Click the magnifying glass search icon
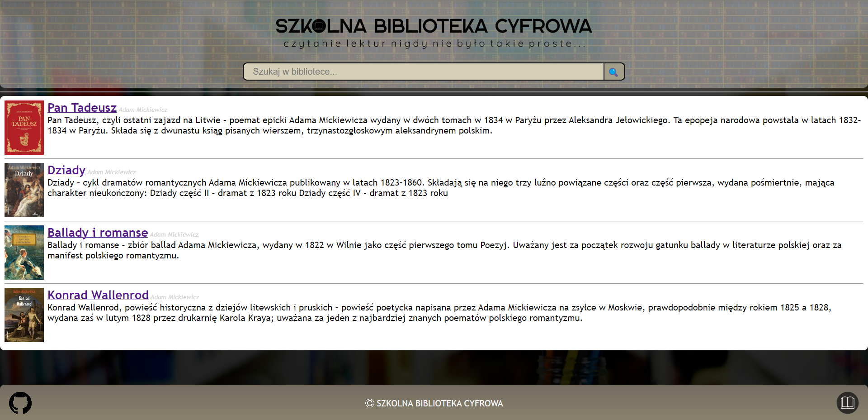 coord(613,72)
